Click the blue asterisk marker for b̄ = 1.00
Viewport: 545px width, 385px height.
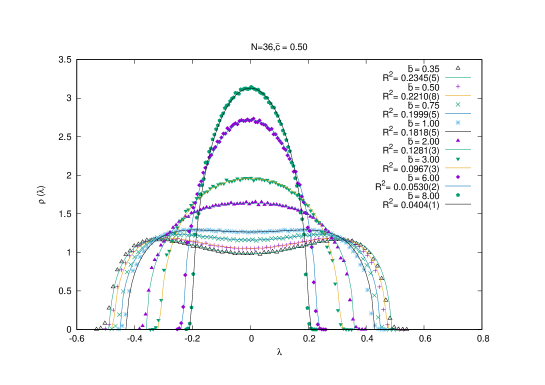pos(458,123)
